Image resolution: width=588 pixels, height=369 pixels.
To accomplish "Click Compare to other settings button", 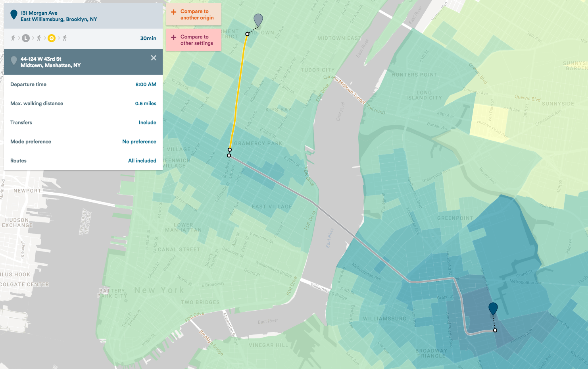I will (193, 40).
